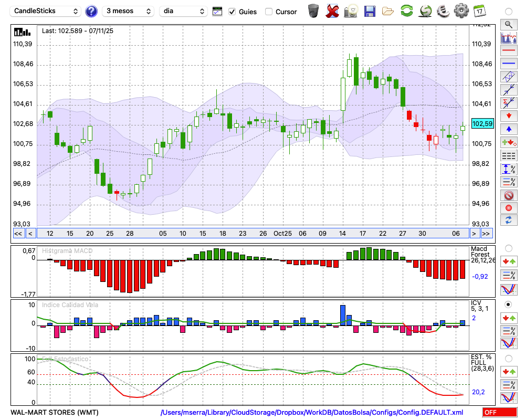This screenshot has height=420, width=525.
Task: Click the blue question mark help icon
Action: tap(91, 11)
